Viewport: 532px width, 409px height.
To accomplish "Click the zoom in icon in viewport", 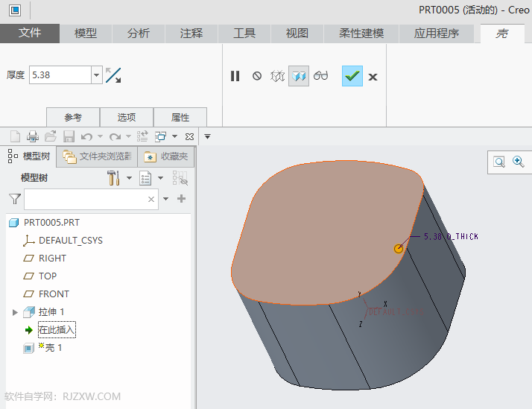I will point(518,162).
